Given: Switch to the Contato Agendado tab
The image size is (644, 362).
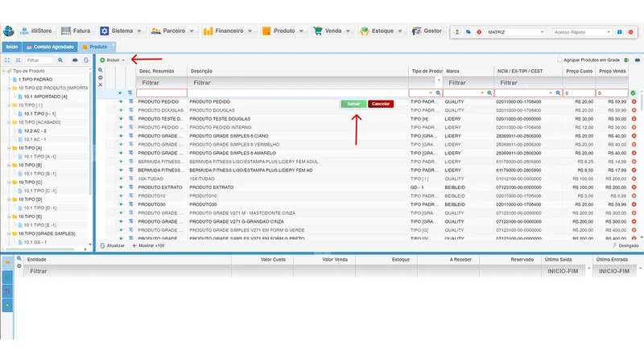Looking at the screenshot, I should (x=50, y=47).
